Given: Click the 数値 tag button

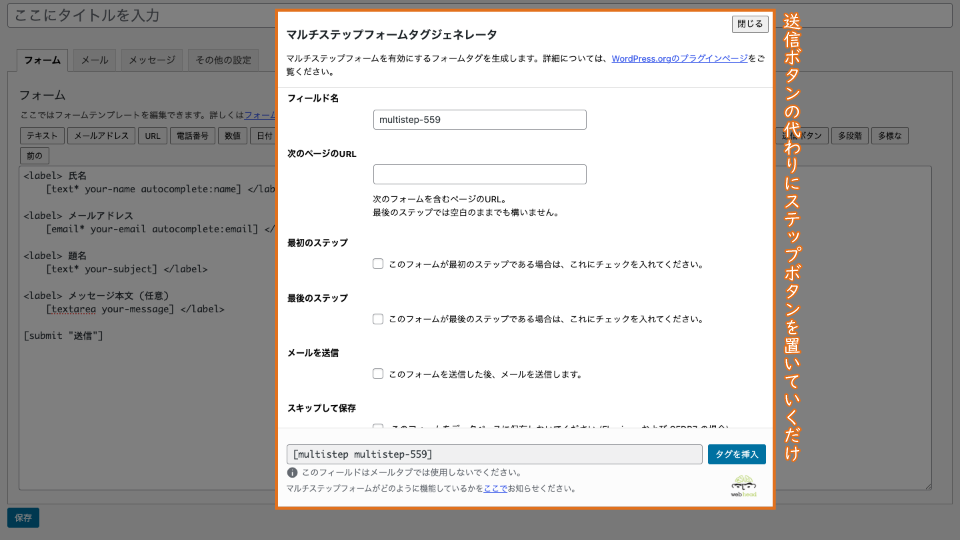Looking at the screenshot, I should coord(232,136).
